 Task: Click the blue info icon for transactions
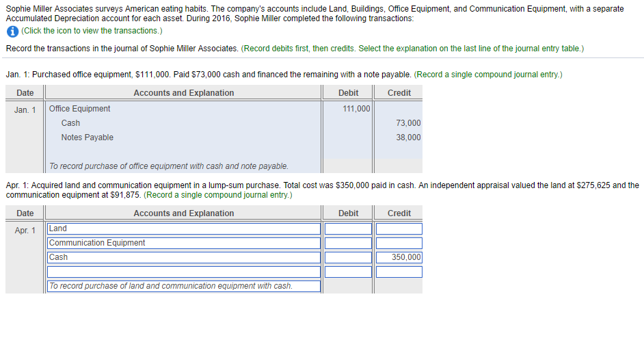pos(12,31)
